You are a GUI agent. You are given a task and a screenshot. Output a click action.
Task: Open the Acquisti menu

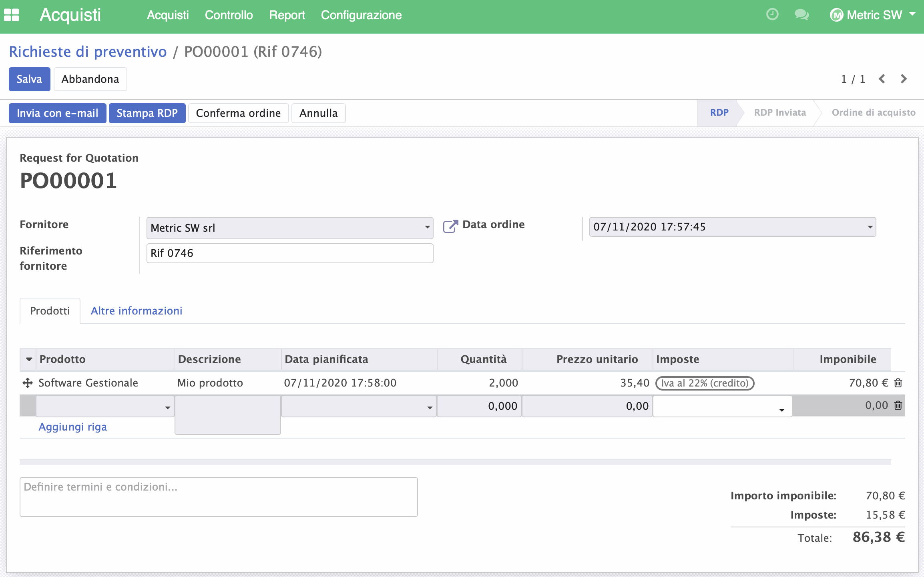click(168, 15)
